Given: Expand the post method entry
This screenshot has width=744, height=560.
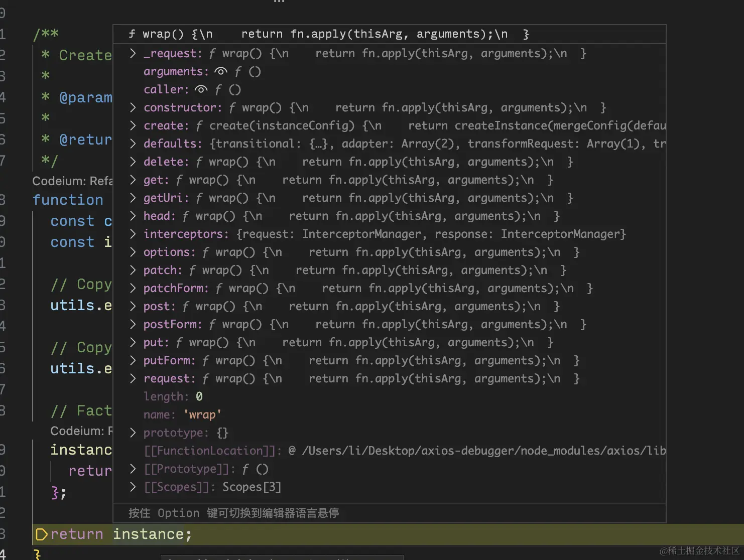Looking at the screenshot, I should 133,307.
